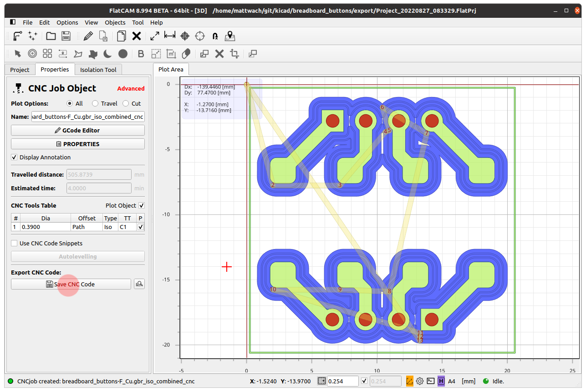Activate the diagonal arrow distance tool

tap(155, 36)
